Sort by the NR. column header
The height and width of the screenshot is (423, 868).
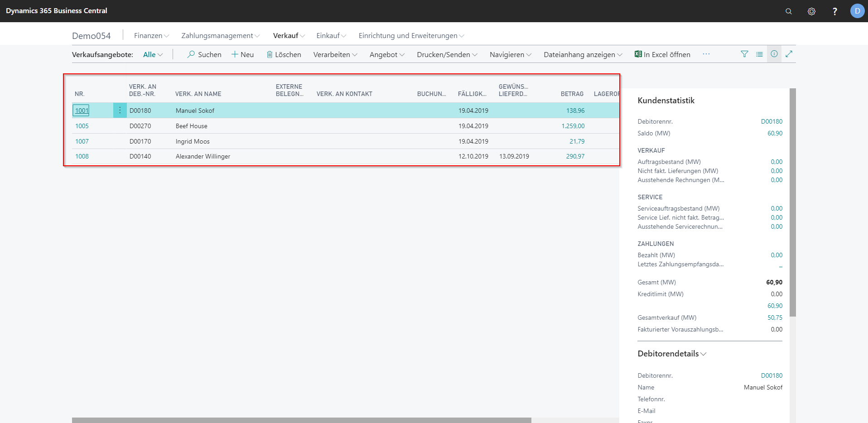pos(80,94)
